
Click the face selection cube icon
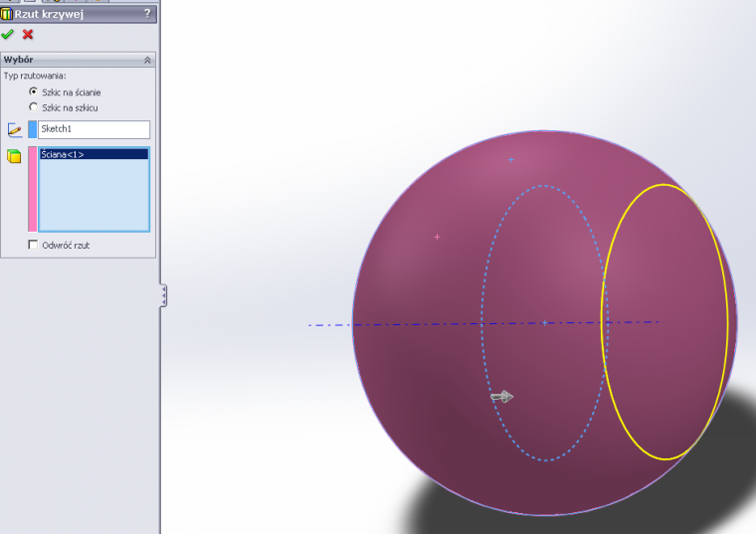coord(14,156)
